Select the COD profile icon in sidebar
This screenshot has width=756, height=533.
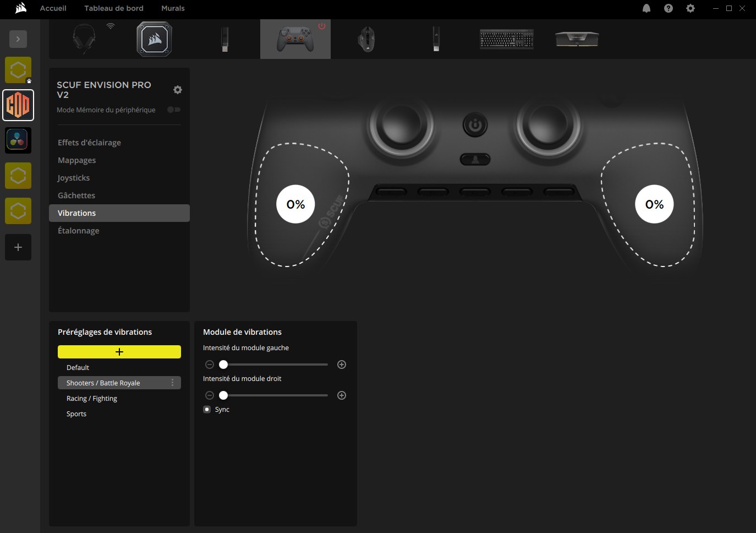tap(18, 105)
